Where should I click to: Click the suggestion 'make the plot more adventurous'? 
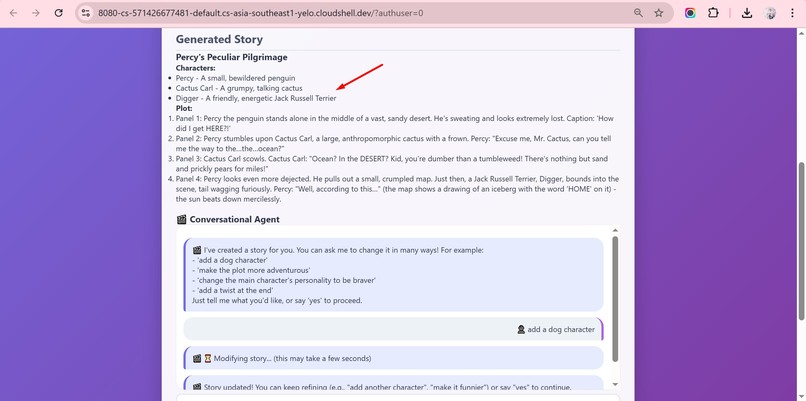pos(251,270)
